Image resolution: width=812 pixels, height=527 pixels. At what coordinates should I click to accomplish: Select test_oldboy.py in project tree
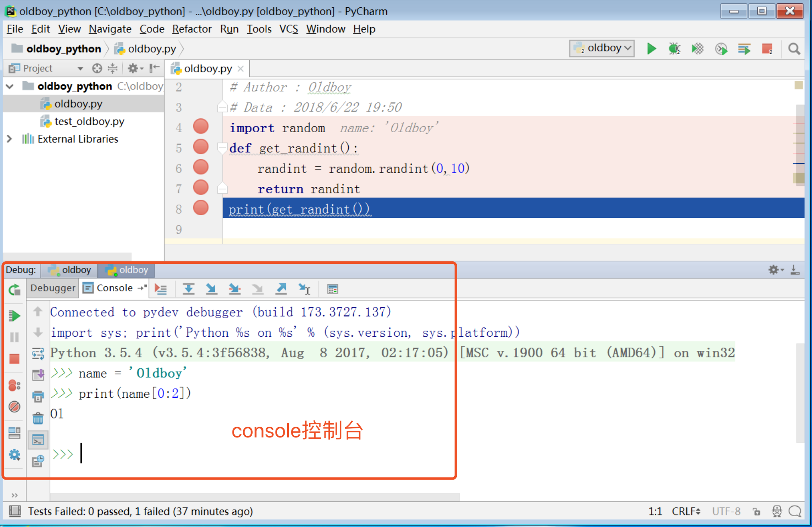click(x=89, y=121)
